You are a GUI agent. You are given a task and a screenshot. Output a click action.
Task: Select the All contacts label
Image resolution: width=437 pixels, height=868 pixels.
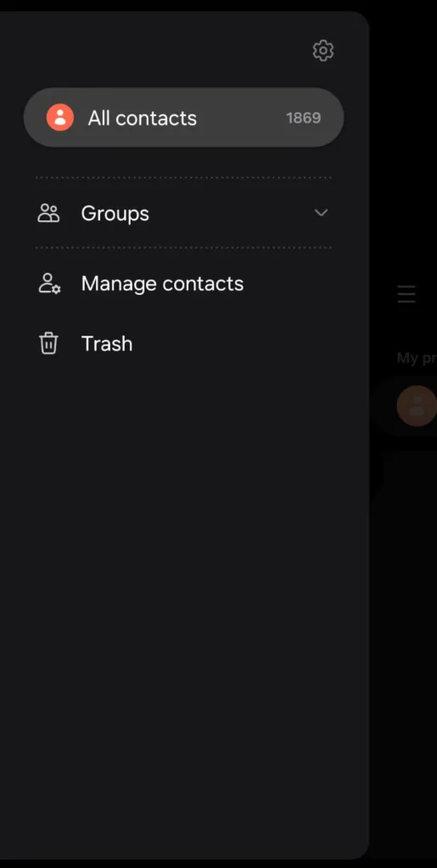(143, 118)
